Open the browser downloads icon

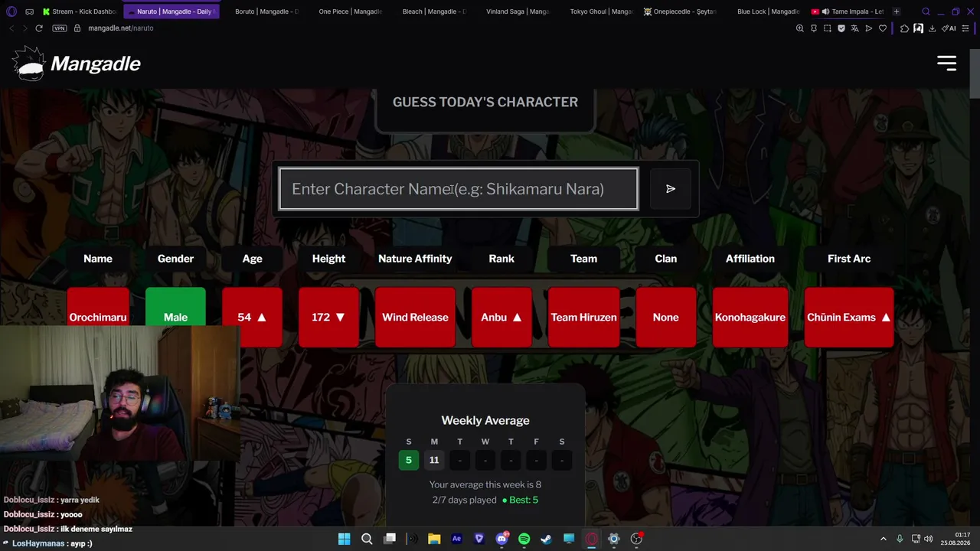(932, 28)
